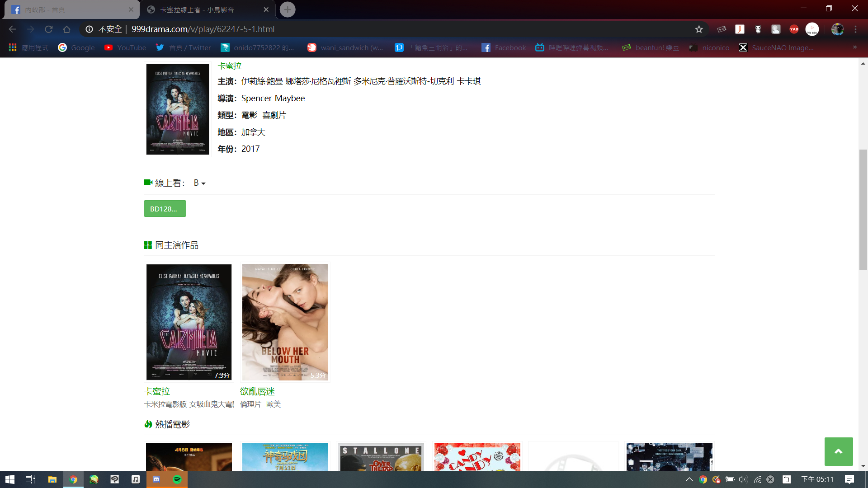Open the niconico bookmark
Image resolution: width=868 pixels, height=488 pixels.
pyautogui.click(x=709, y=47)
